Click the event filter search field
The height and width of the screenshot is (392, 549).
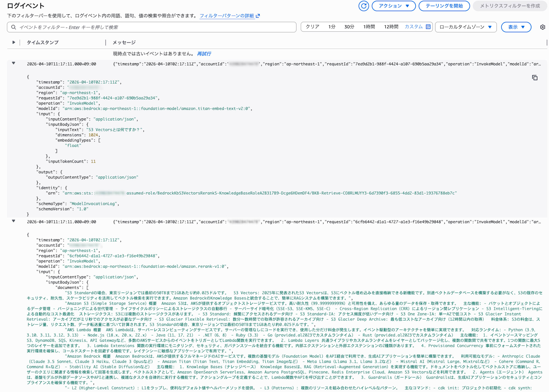(x=154, y=27)
